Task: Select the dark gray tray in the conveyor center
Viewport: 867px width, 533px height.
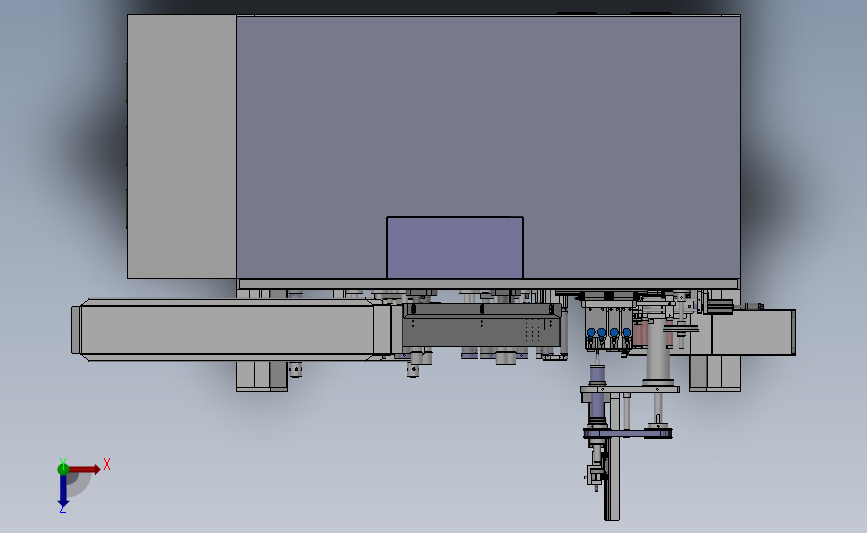Action: [481, 325]
